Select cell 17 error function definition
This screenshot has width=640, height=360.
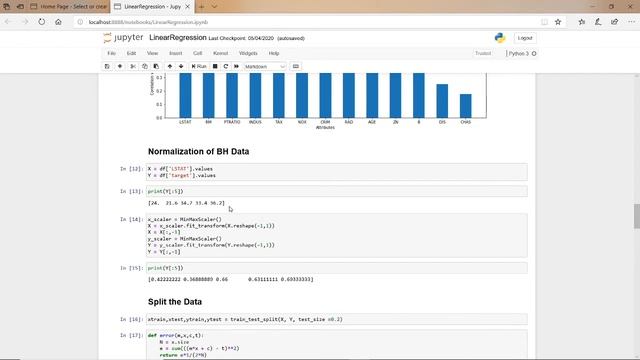click(336, 345)
